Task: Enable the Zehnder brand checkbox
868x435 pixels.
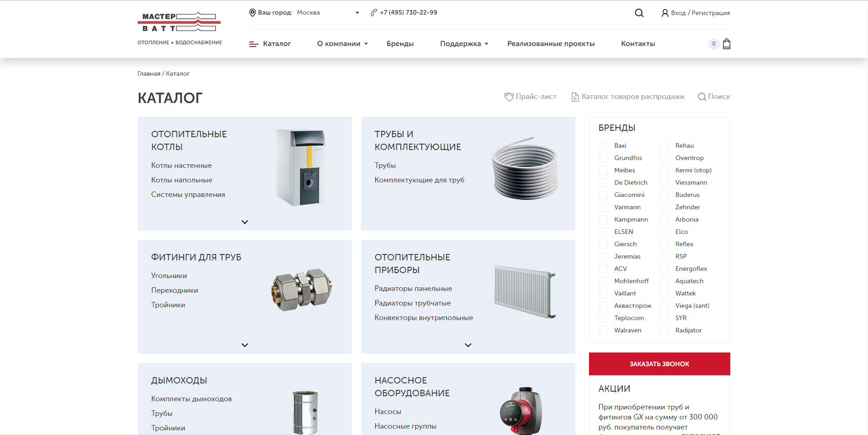Action: coord(664,207)
